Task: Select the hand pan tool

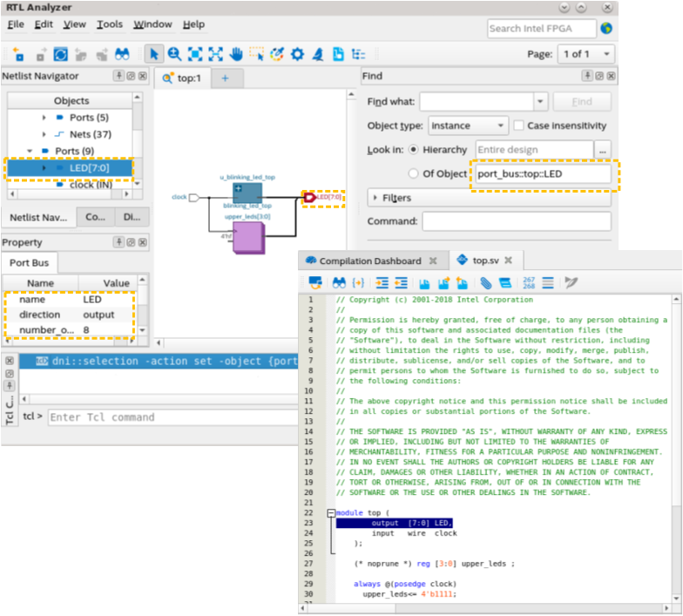Action: [236, 54]
